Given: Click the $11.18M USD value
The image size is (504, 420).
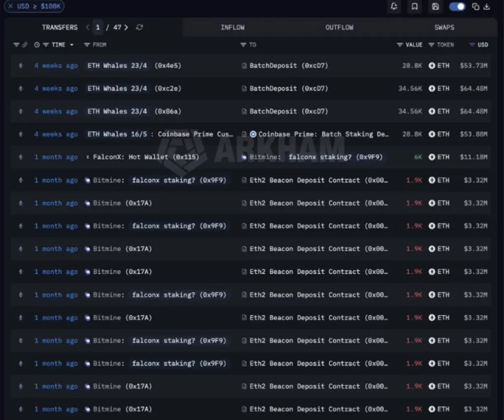Looking at the screenshot, I should tap(473, 157).
